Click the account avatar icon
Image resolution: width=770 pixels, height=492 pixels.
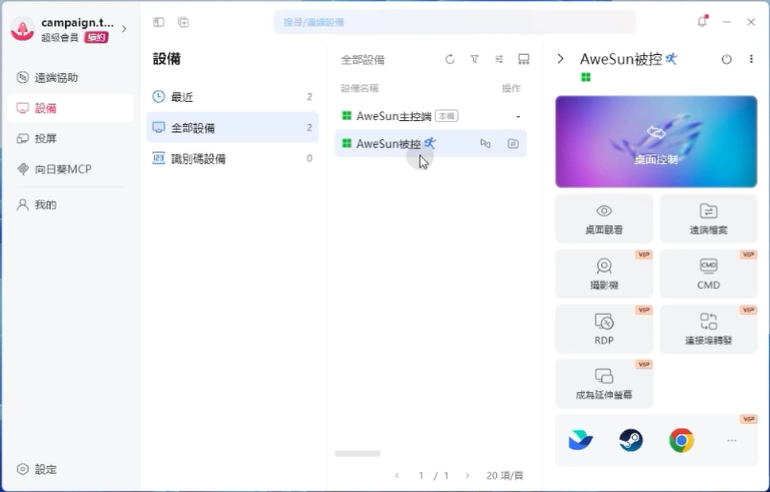coord(23,29)
